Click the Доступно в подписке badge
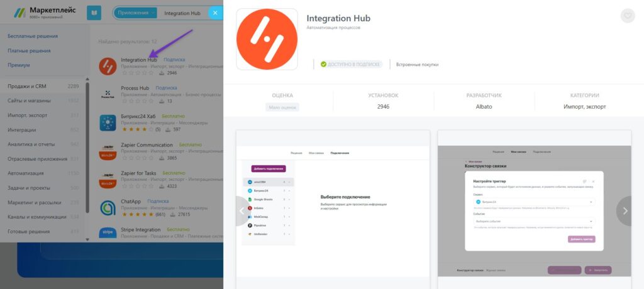This screenshot has width=644, height=289. (351, 65)
